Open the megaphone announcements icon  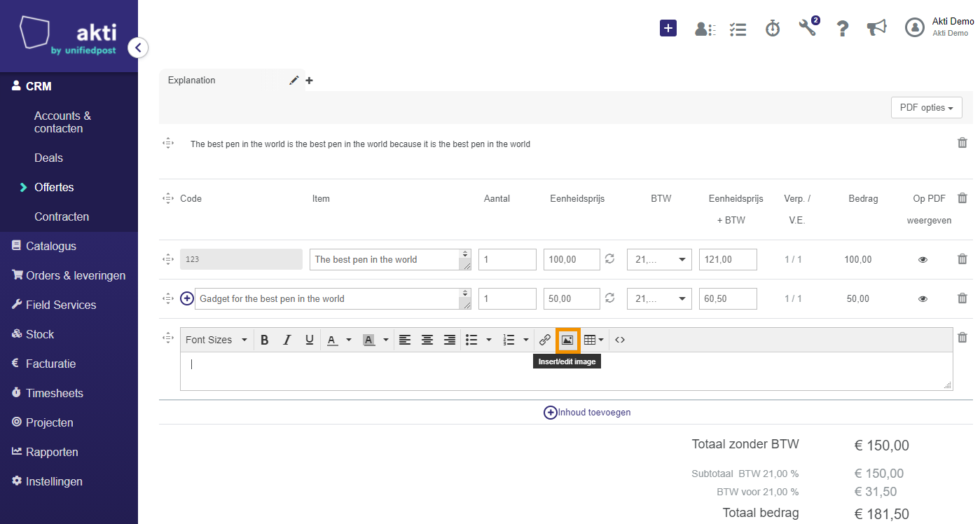876,28
